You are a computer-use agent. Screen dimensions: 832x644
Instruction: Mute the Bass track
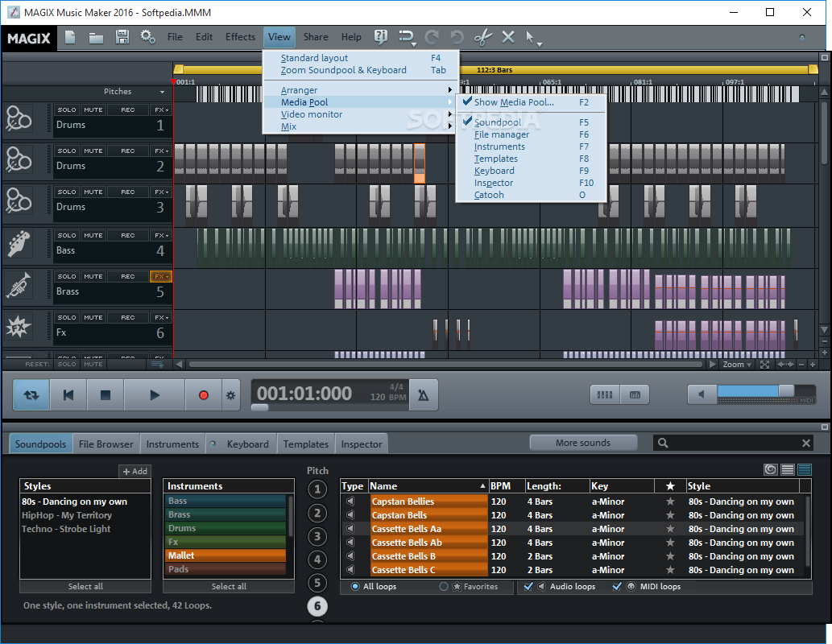click(93, 236)
